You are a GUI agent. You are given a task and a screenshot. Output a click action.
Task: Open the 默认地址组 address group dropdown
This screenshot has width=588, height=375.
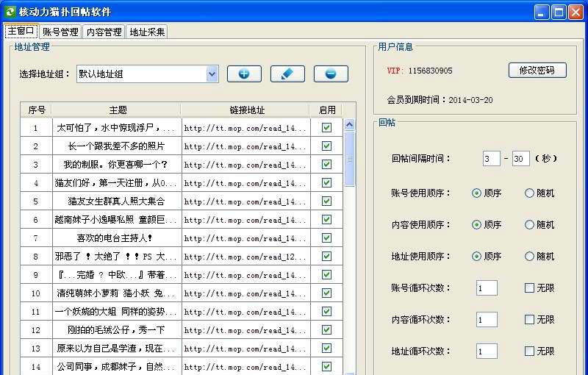(212, 74)
